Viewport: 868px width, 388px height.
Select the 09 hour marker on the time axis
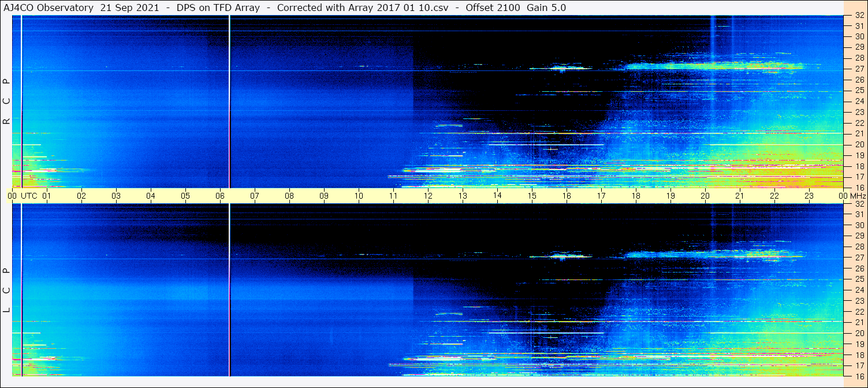pyautogui.click(x=324, y=195)
